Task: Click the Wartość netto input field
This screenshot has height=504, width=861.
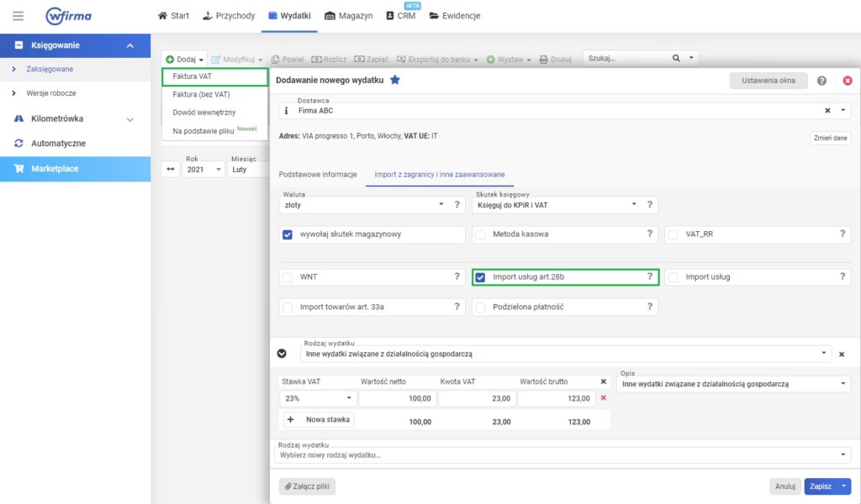Action: coord(396,398)
